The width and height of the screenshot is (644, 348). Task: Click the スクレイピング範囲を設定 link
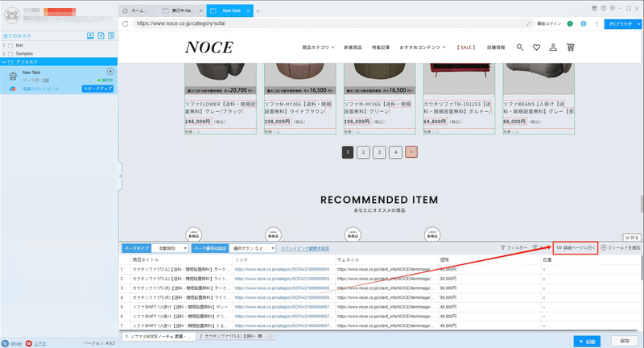(305, 249)
